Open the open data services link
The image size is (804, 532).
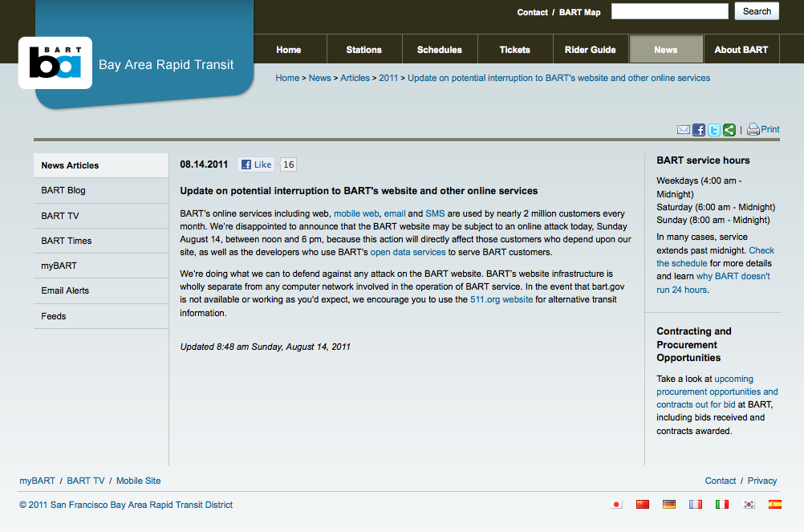coord(408,252)
